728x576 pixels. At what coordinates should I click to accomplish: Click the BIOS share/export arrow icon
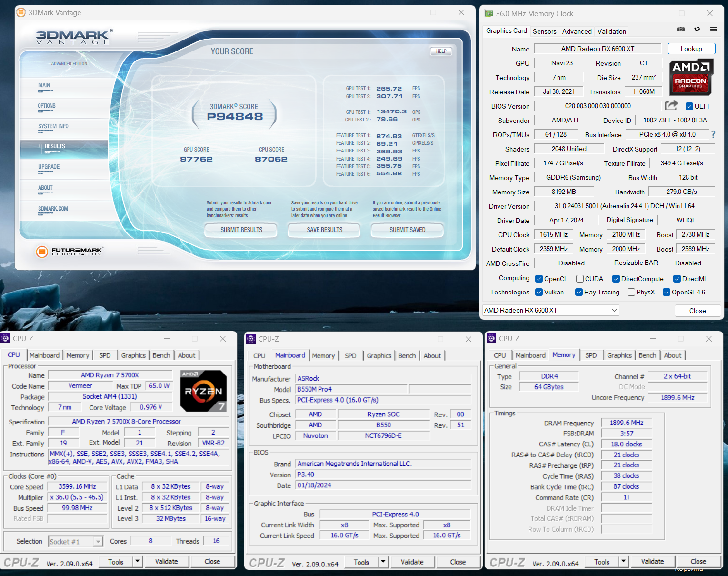pyautogui.click(x=671, y=105)
